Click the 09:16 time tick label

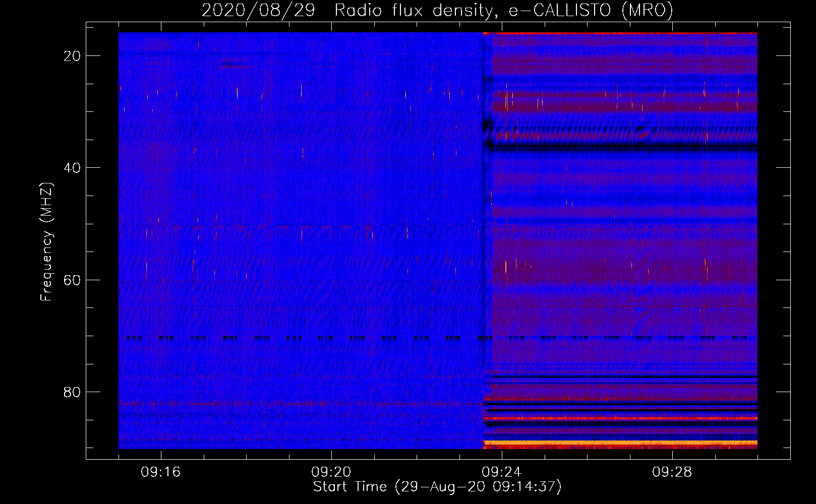[x=161, y=472]
